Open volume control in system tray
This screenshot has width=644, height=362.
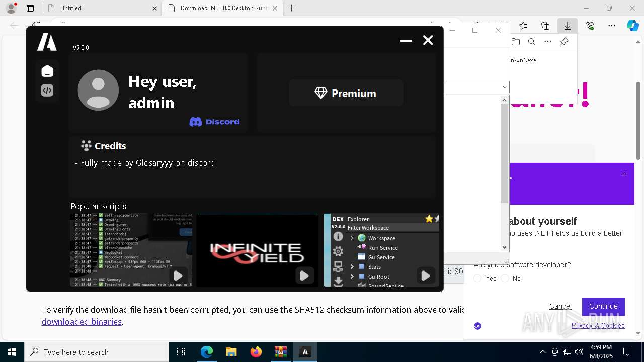[x=579, y=352]
